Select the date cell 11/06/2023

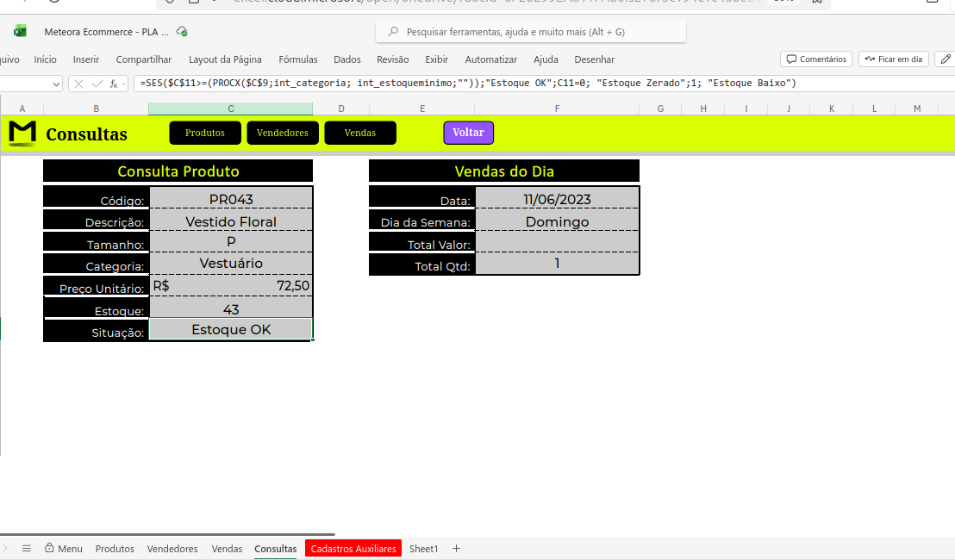pos(557,198)
